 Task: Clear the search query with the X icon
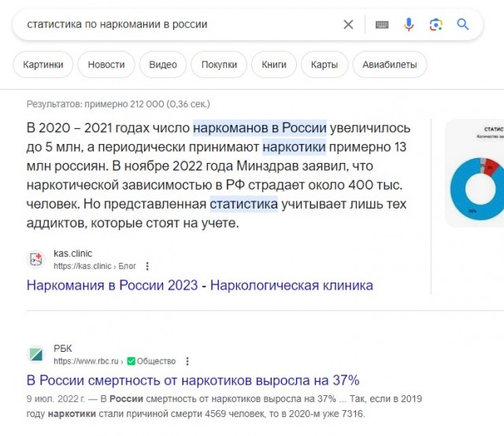coord(348,24)
